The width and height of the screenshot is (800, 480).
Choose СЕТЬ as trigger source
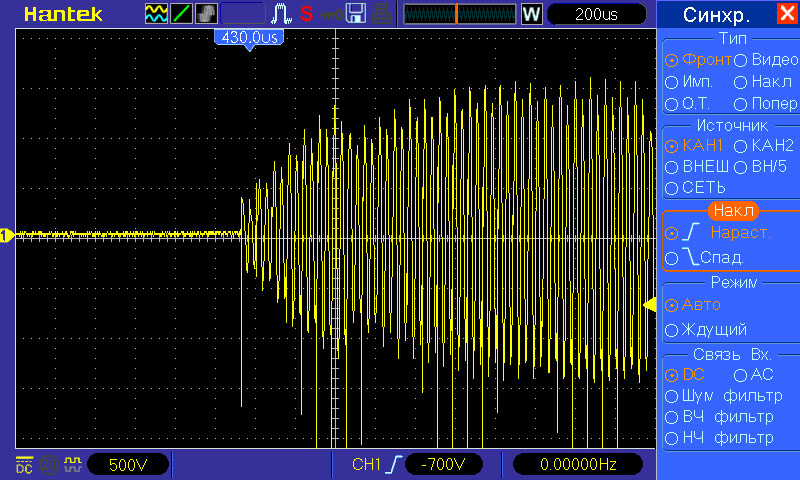pyautogui.click(x=695, y=188)
